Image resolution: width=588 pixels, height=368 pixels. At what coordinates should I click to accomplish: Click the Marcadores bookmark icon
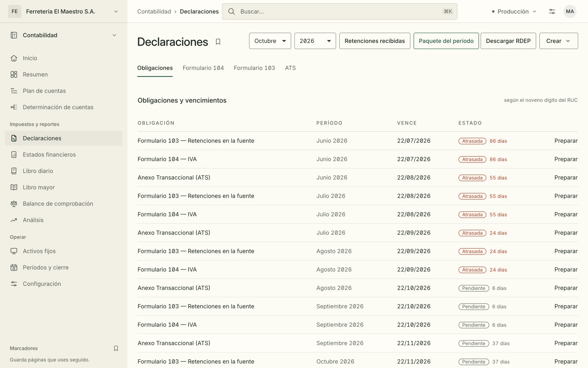[116, 348]
